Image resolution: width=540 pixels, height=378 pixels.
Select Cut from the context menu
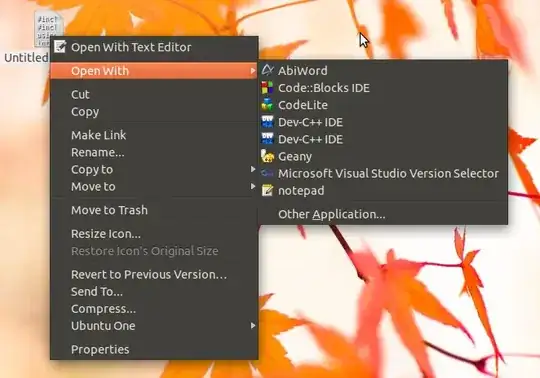point(154,94)
